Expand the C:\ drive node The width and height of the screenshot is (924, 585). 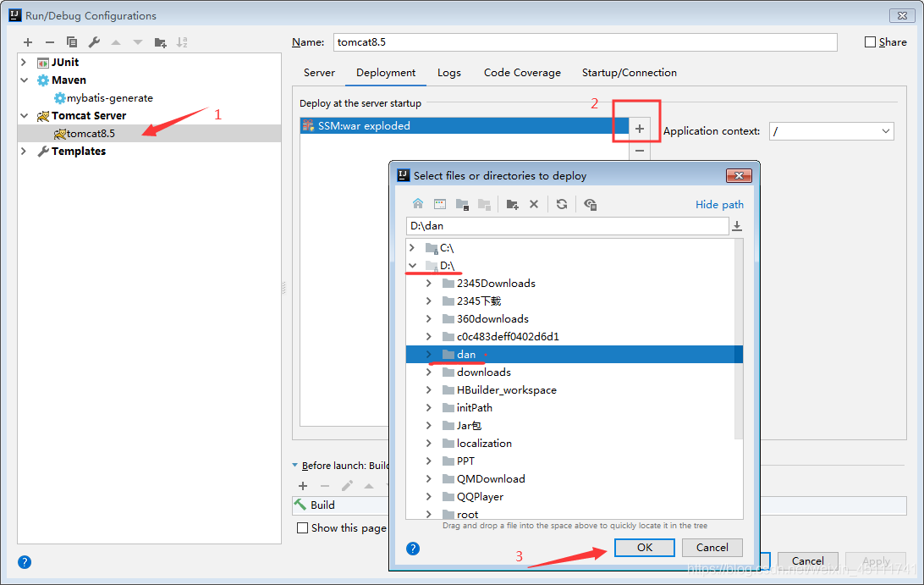tap(413, 248)
